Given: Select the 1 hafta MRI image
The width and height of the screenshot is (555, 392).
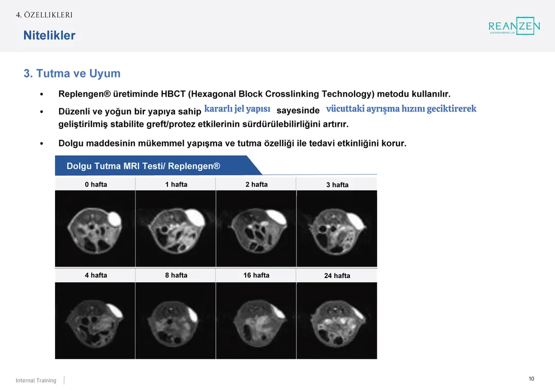Looking at the screenshot, I should coord(176,229).
